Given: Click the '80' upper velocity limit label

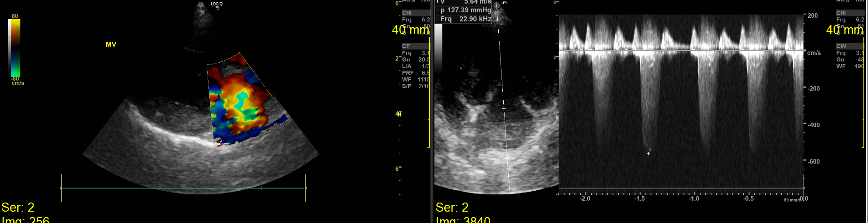Looking at the screenshot, I should click(x=15, y=16).
